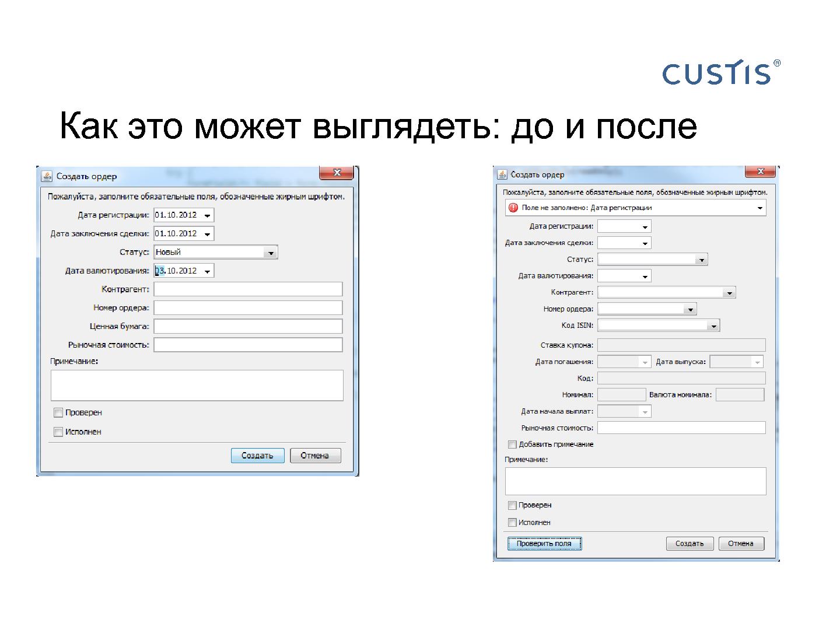Click Отмена button in left dialog
This screenshot has width=840, height=630.
[315, 456]
